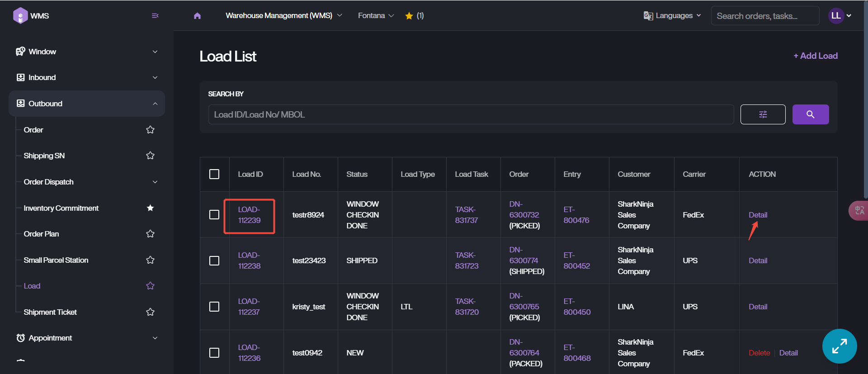Open the Languages dropdown

click(672, 16)
